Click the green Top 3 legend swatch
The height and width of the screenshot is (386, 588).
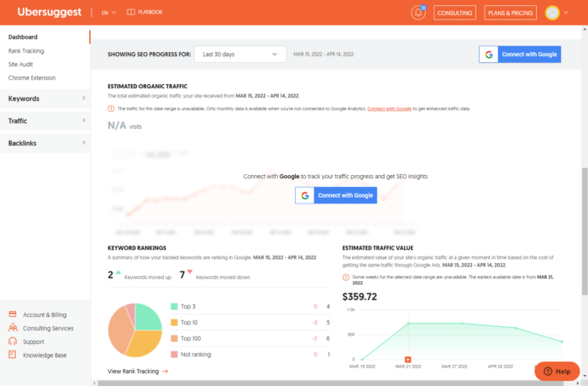click(174, 306)
